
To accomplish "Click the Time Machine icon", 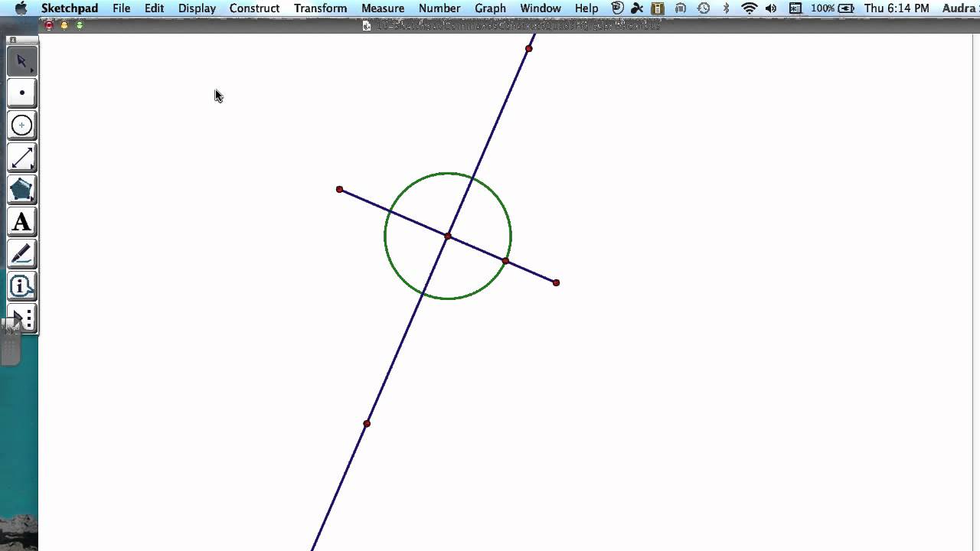I will click(704, 8).
